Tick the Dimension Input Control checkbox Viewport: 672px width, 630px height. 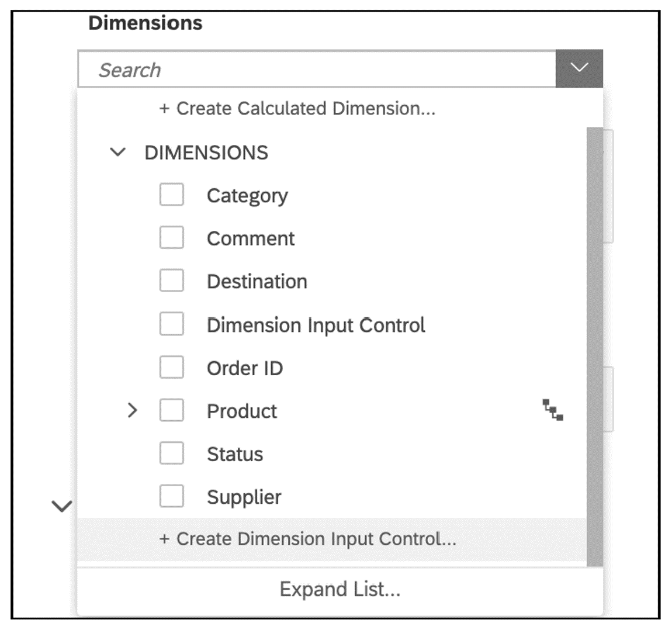(171, 324)
